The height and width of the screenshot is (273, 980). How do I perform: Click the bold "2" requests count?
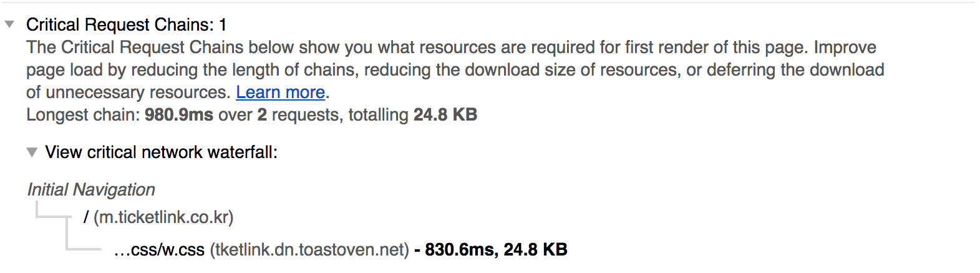point(262,115)
